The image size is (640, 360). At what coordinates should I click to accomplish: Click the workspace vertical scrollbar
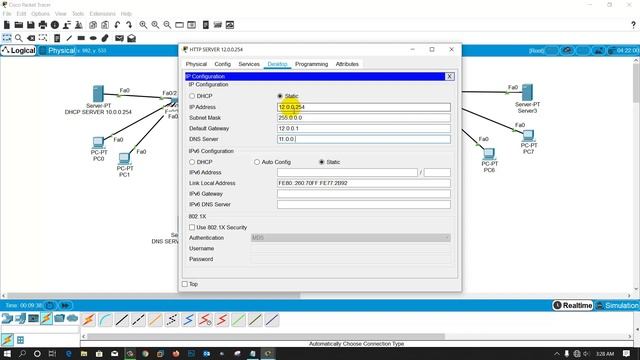pyautogui.click(x=636, y=82)
